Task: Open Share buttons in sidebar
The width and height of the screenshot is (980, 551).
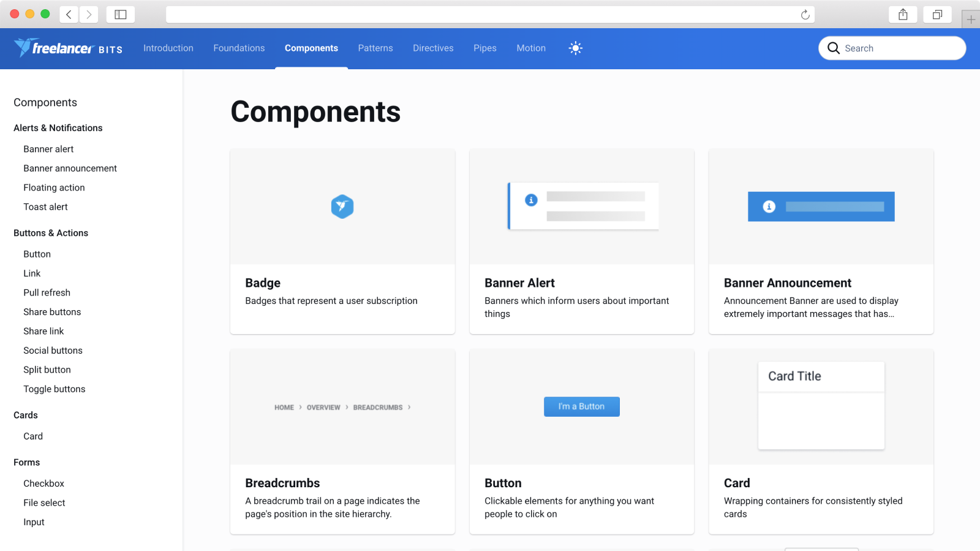Action: click(x=52, y=312)
